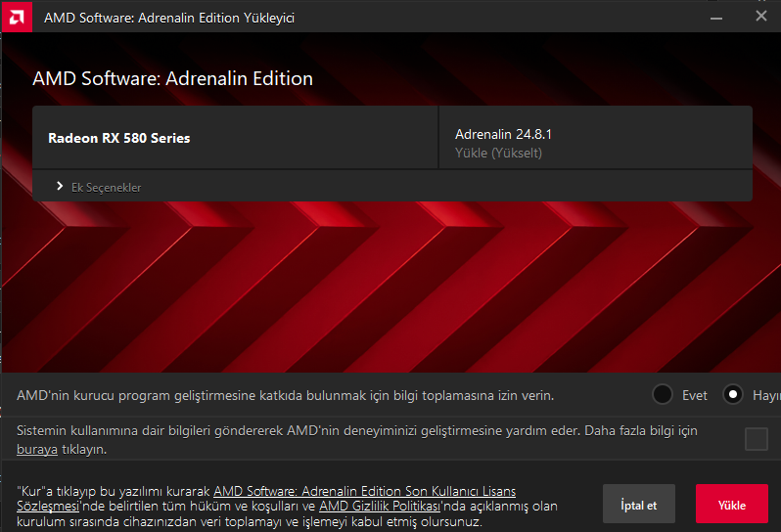Click the Adrenalin 24.8.1 version text

[503, 134]
